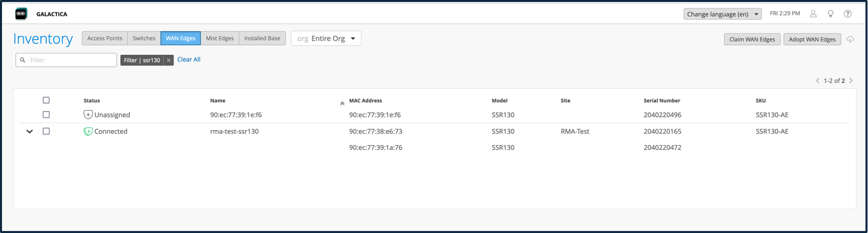This screenshot has width=868, height=233.
Task: Go to the next results page arrow
Action: pos(851,80)
